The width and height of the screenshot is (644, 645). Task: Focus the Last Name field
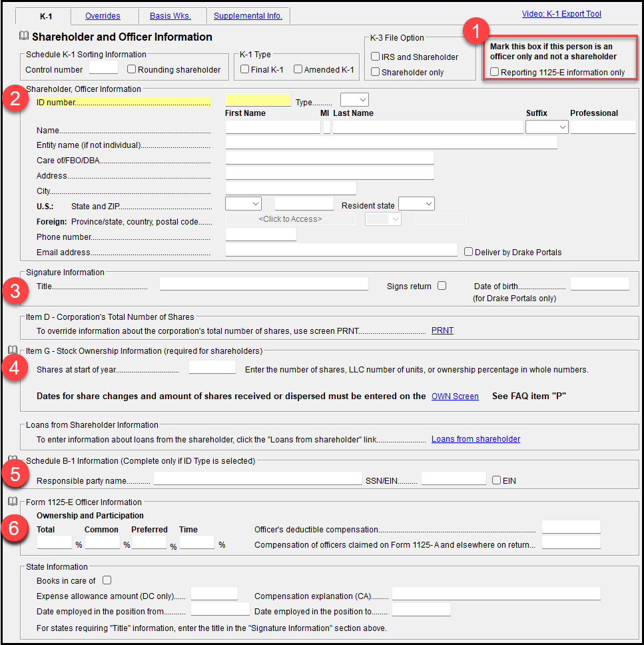(x=428, y=127)
